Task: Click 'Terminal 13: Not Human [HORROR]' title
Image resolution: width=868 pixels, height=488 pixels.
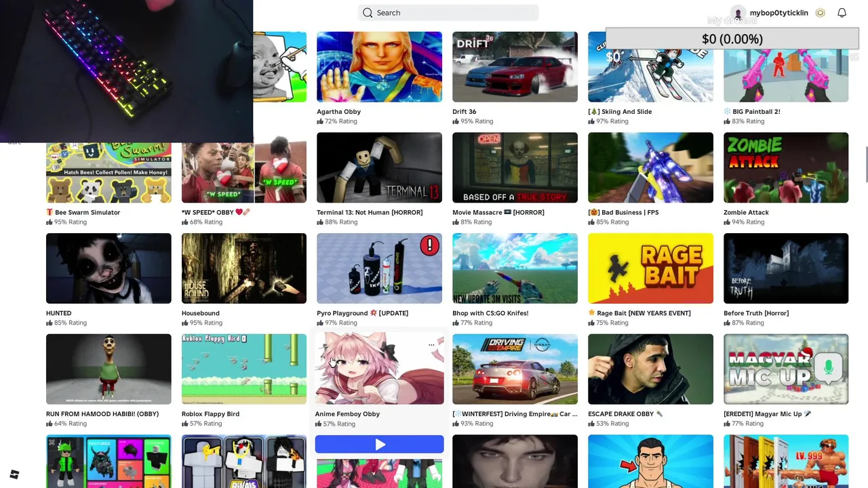Action: (370, 212)
